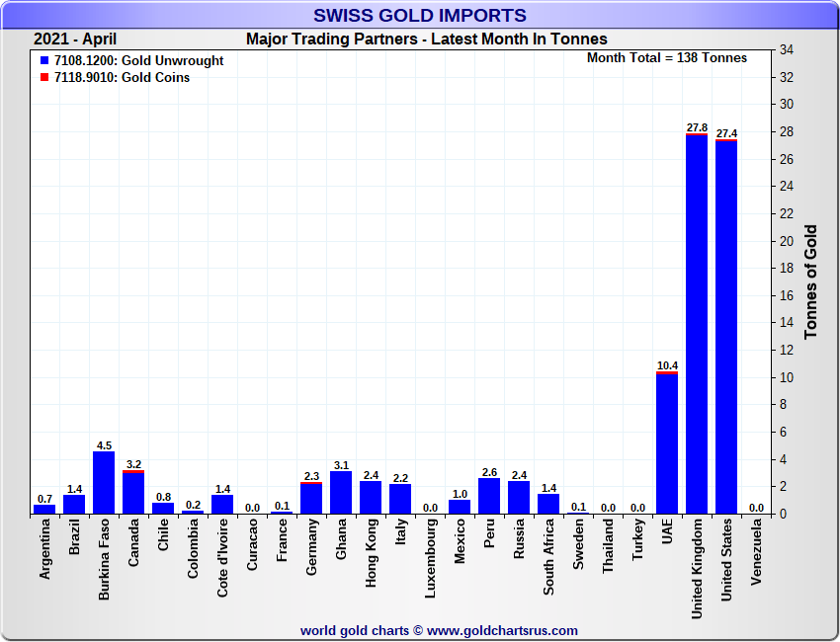Click the www.goldchartsrus.com footer link

pos(502,630)
